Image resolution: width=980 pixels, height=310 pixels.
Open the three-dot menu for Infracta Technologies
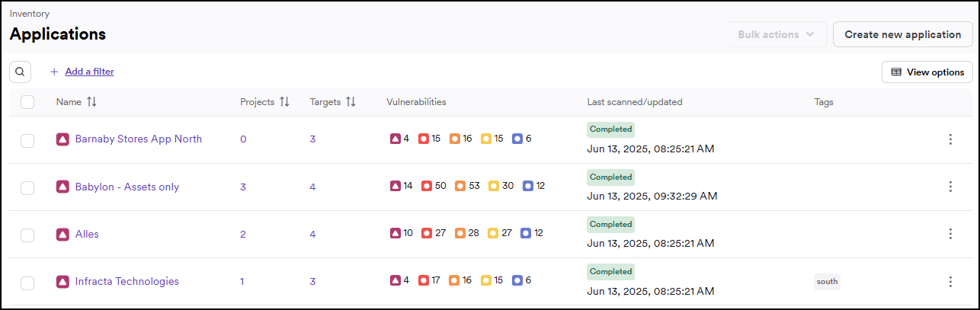tap(950, 282)
